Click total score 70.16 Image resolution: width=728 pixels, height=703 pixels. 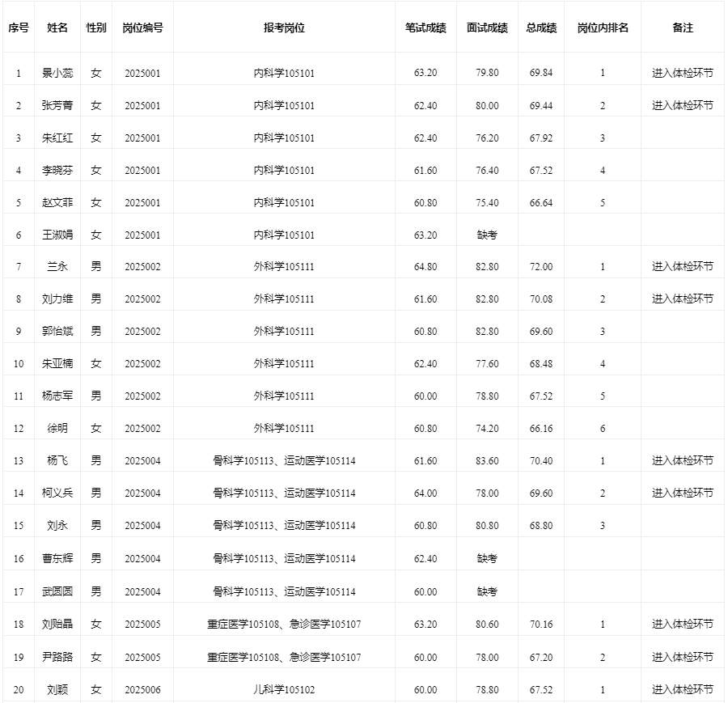[x=541, y=624]
